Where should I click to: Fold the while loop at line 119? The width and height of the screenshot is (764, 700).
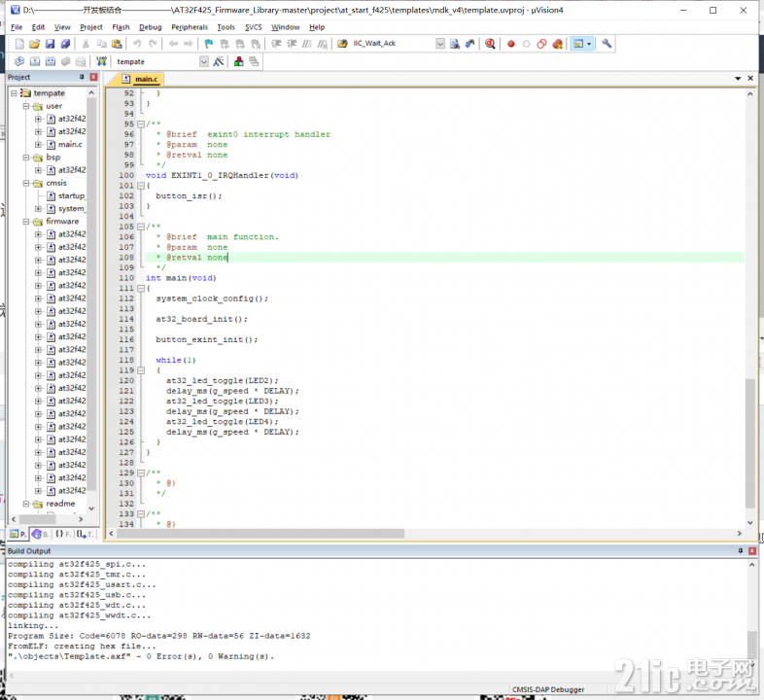[141, 370]
